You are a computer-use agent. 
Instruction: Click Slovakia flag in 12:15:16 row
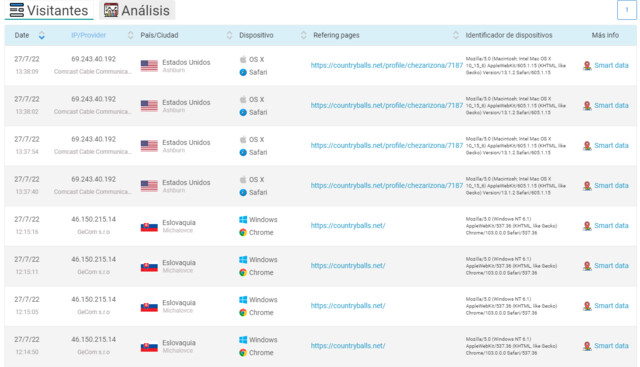[149, 227]
